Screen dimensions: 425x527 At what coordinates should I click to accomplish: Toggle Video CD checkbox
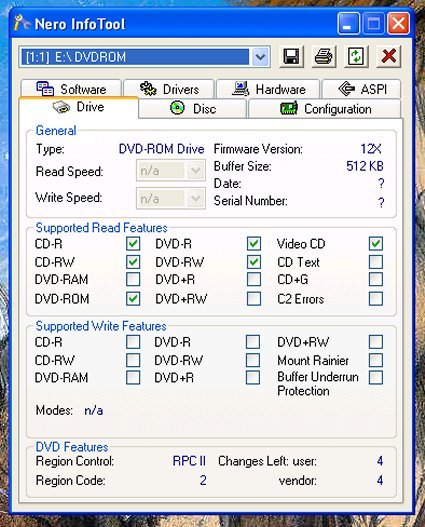(x=376, y=244)
